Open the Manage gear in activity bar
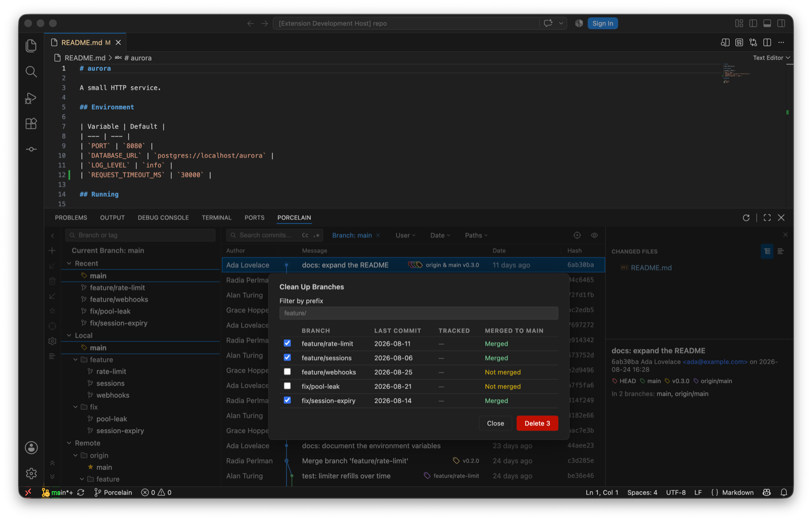Viewport: 812px width, 521px height. coord(31,473)
